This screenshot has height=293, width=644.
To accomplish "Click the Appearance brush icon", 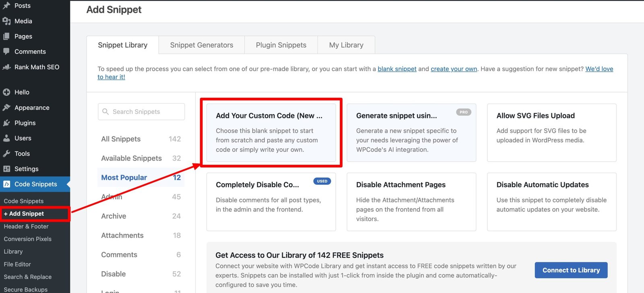I will tap(6, 107).
